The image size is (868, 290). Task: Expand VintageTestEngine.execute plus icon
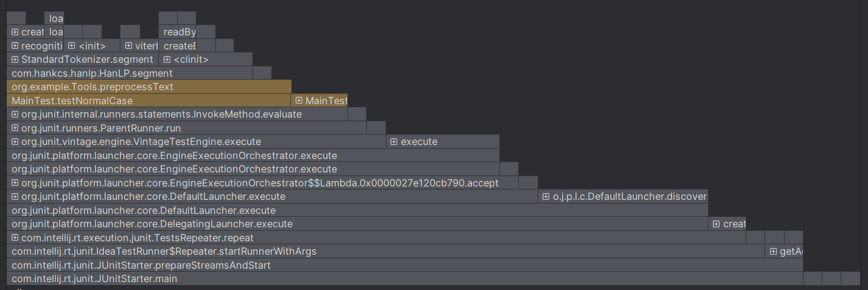coord(15,142)
